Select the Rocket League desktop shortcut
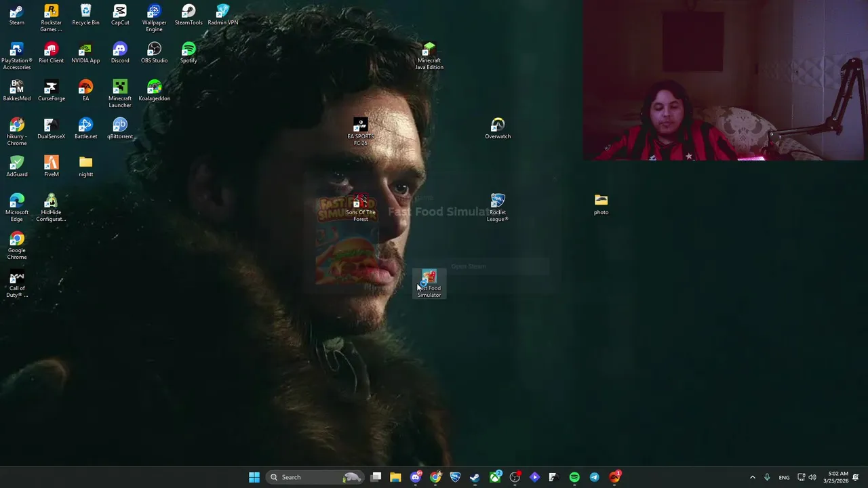Screen dimensions: 868x488 click(498, 208)
